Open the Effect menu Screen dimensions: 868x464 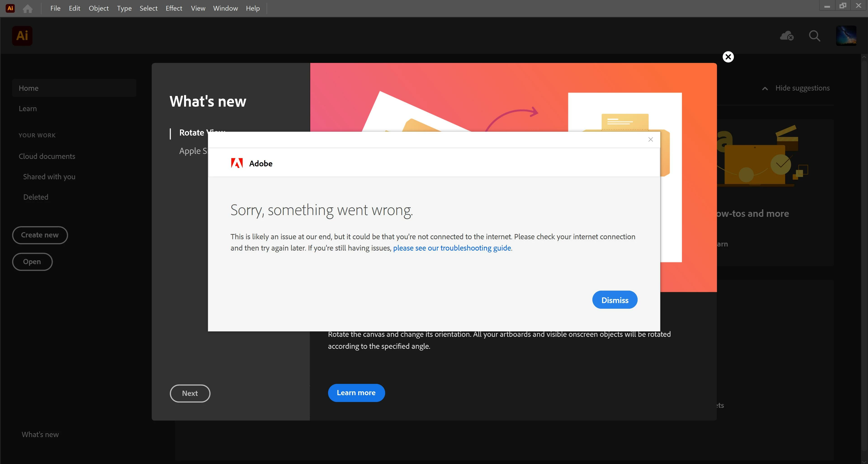[x=174, y=8]
